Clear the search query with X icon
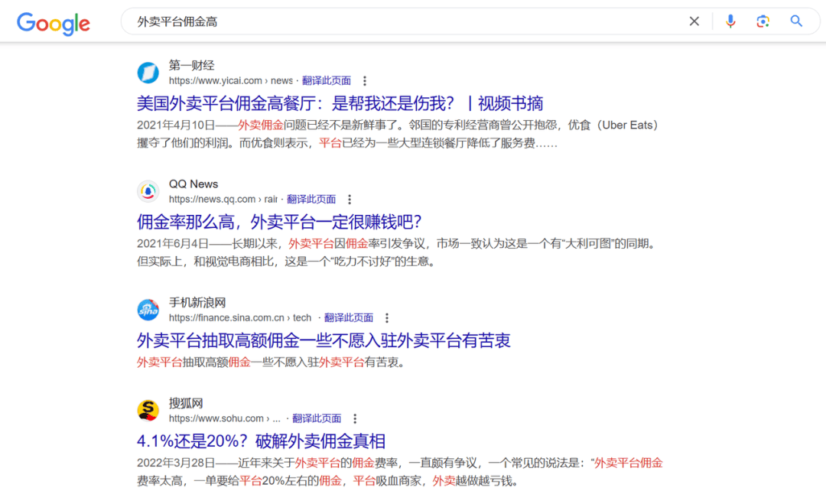Screen dimensions: 826x504 point(694,21)
